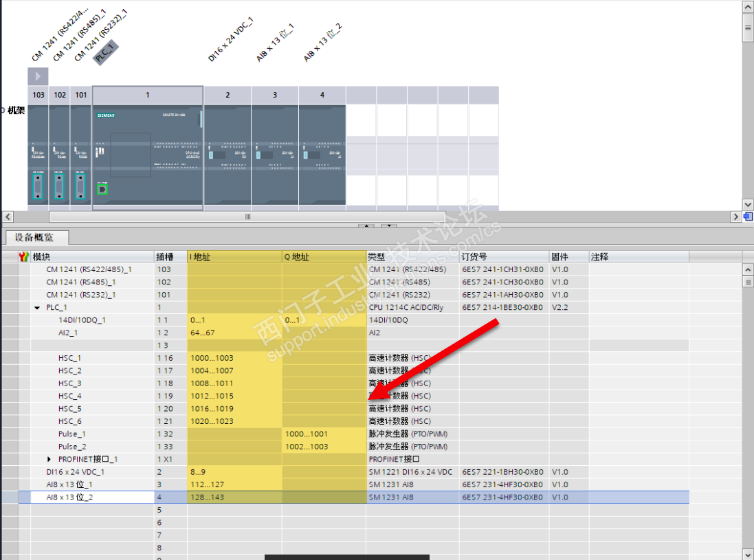Viewport: 754px width, 560px height.
Task: Click the 固件 column header
Action: point(569,257)
